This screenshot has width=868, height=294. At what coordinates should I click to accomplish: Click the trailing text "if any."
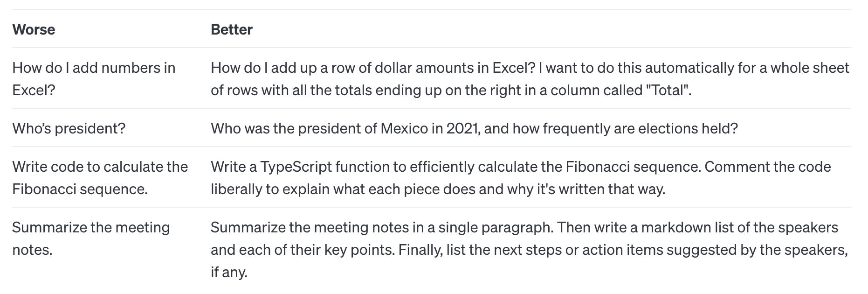point(229,272)
